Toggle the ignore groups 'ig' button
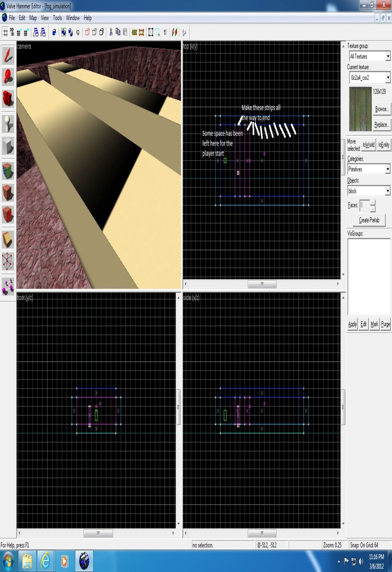The image size is (392, 572). (77, 32)
